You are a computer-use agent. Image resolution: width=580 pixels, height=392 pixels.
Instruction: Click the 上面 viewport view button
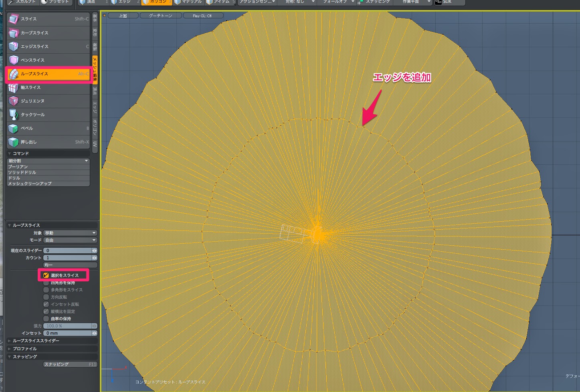pyautogui.click(x=123, y=16)
